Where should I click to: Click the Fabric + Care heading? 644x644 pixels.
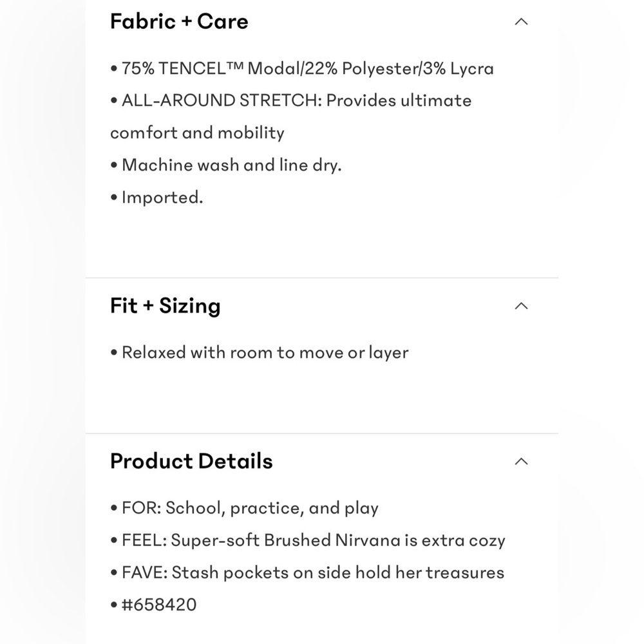click(x=179, y=21)
